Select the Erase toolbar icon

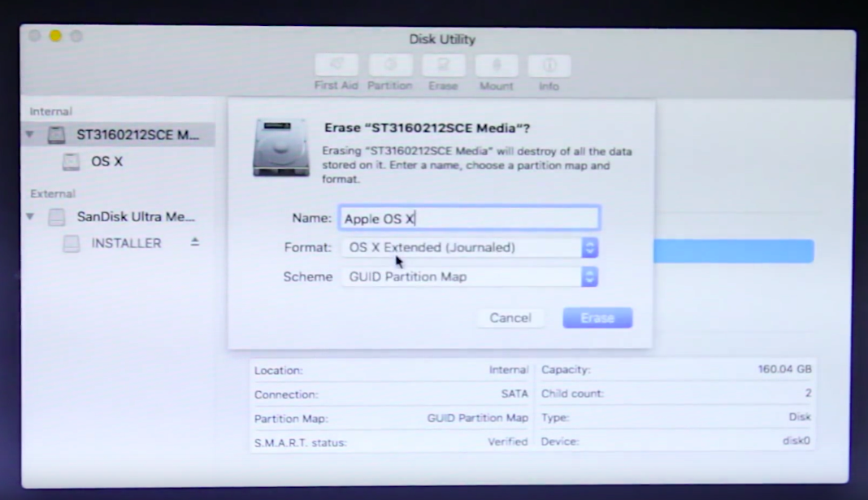pos(444,65)
